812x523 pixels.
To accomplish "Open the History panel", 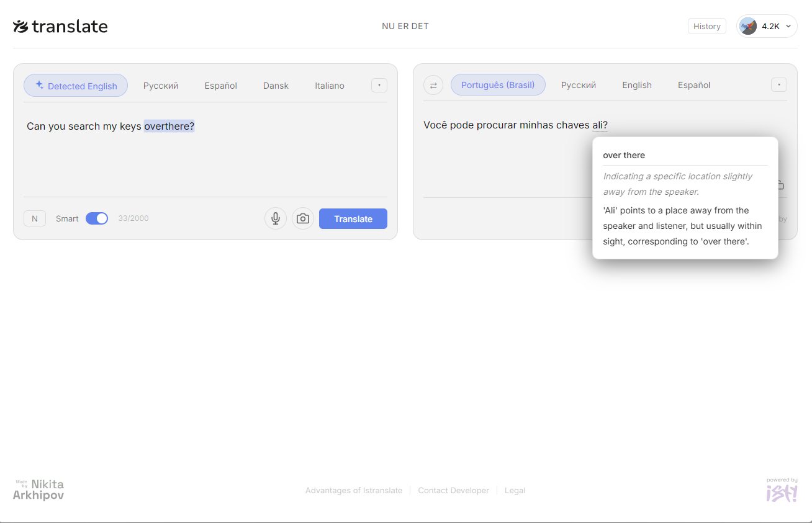I will (x=707, y=26).
